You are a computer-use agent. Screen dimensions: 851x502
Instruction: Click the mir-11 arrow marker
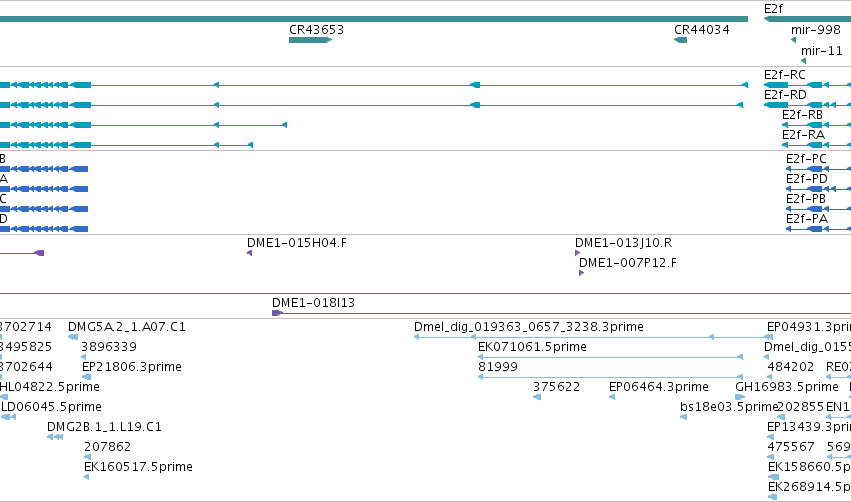click(x=803, y=61)
